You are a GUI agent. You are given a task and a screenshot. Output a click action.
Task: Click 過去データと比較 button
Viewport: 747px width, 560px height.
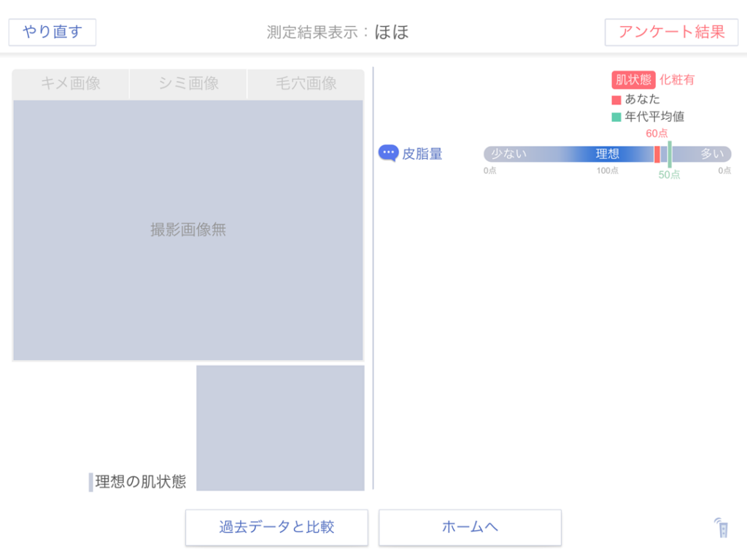click(276, 527)
